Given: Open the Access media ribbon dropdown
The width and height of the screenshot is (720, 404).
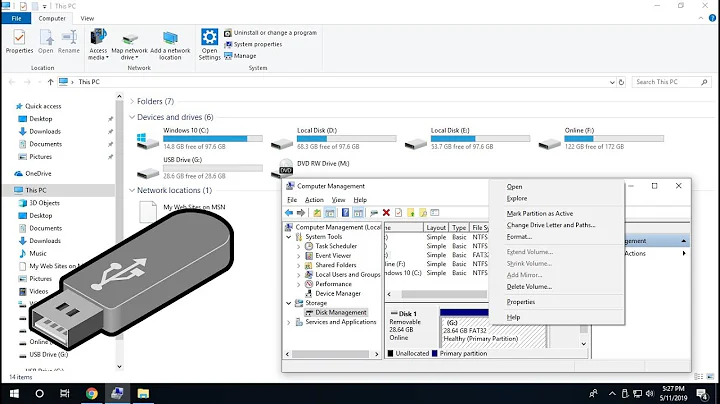Looking at the screenshot, I should tap(98, 45).
